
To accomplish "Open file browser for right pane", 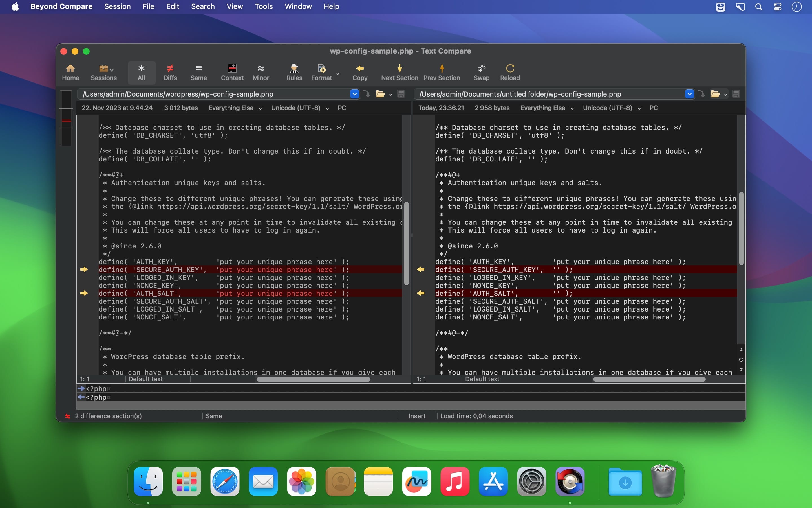I will pyautogui.click(x=715, y=94).
